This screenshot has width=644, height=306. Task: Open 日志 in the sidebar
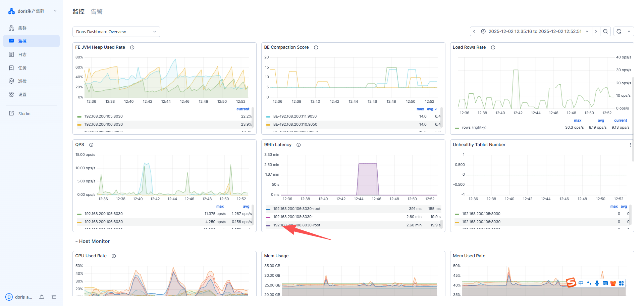[x=22, y=54]
